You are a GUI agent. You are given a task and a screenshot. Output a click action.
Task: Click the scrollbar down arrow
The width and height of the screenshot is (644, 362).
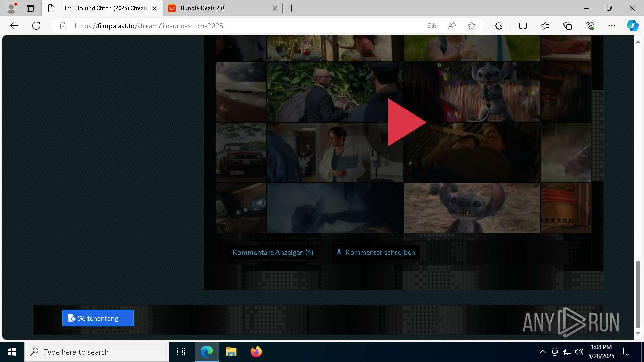click(638, 334)
